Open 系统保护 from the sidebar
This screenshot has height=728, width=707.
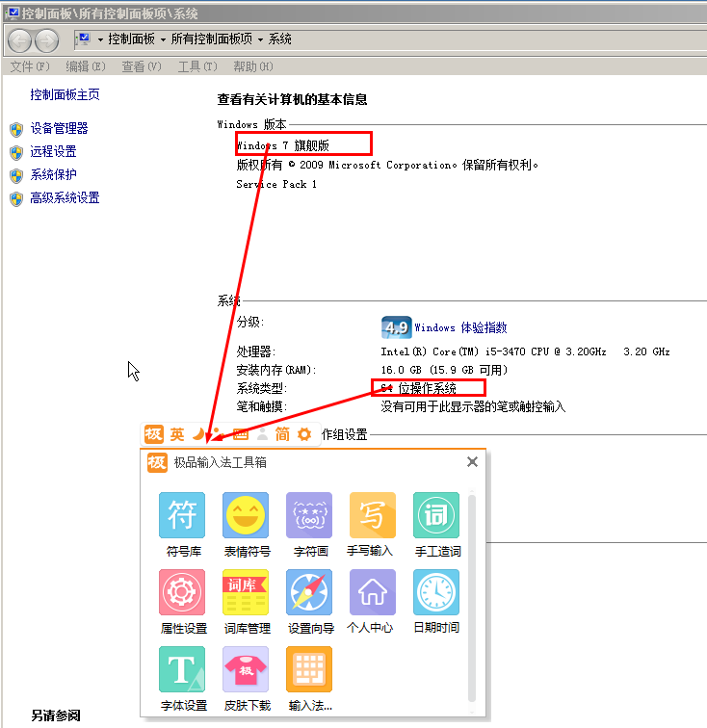coord(53,174)
